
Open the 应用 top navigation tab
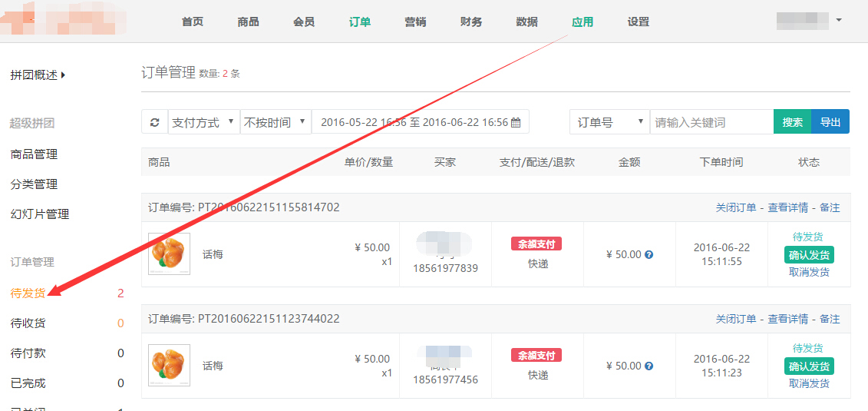click(x=583, y=22)
